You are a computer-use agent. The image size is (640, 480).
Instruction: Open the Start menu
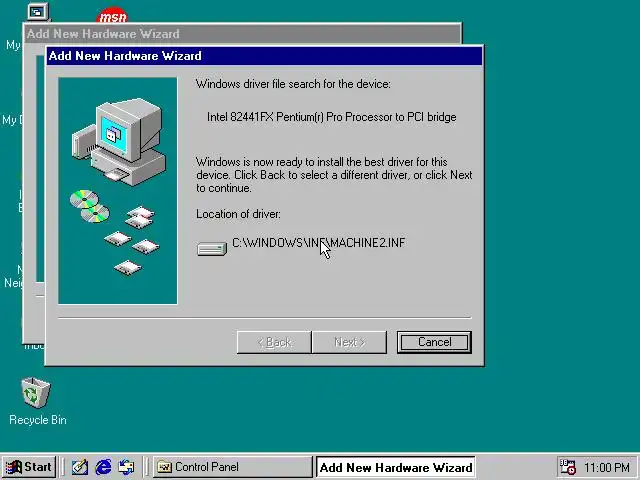click(x=29, y=467)
